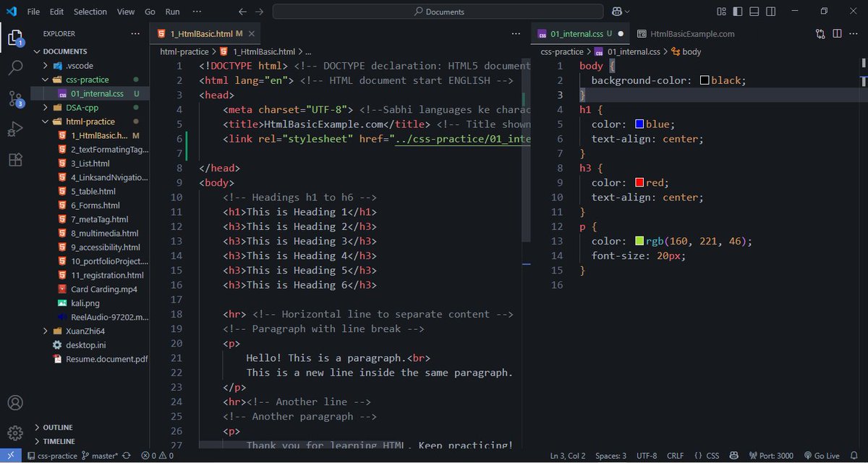Click Ln 3, Col 2 cursor position
This screenshot has width=868, height=463.
pyautogui.click(x=568, y=456)
